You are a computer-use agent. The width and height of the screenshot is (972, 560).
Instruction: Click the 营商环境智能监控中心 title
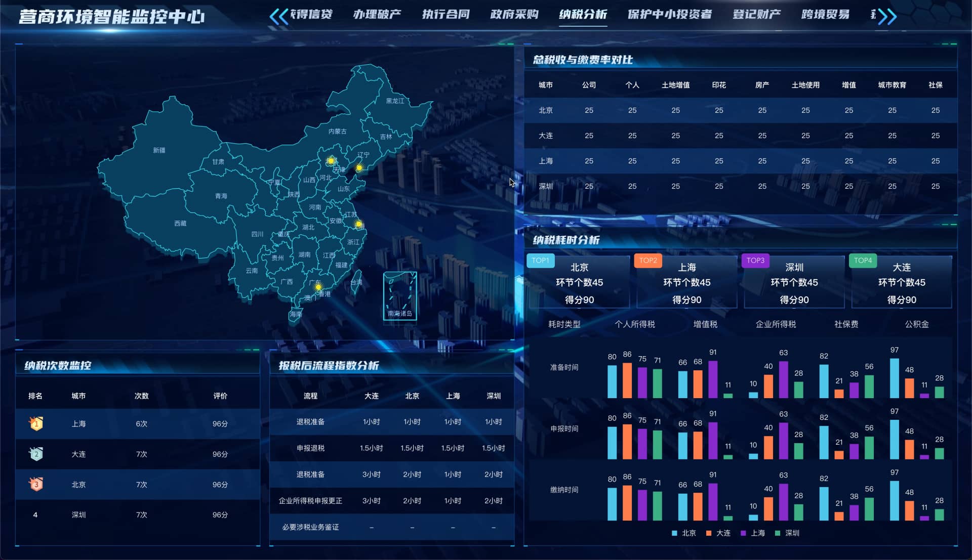(x=112, y=16)
